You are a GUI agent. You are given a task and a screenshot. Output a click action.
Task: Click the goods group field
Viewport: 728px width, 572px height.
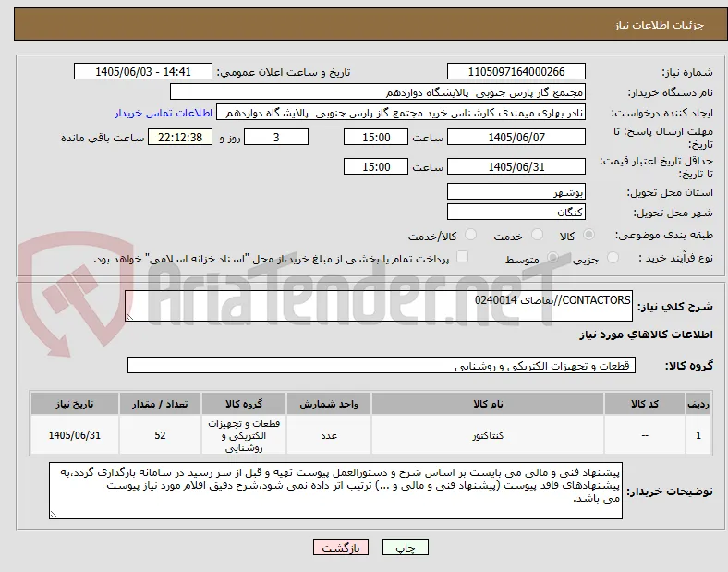[x=382, y=365]
